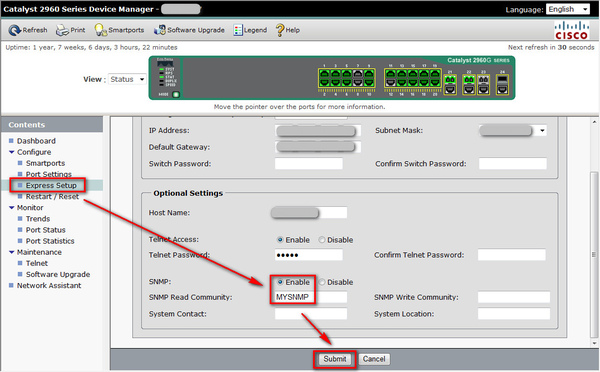
Task: Click the Dashboard bullet icon
Action: click(11, 141)
